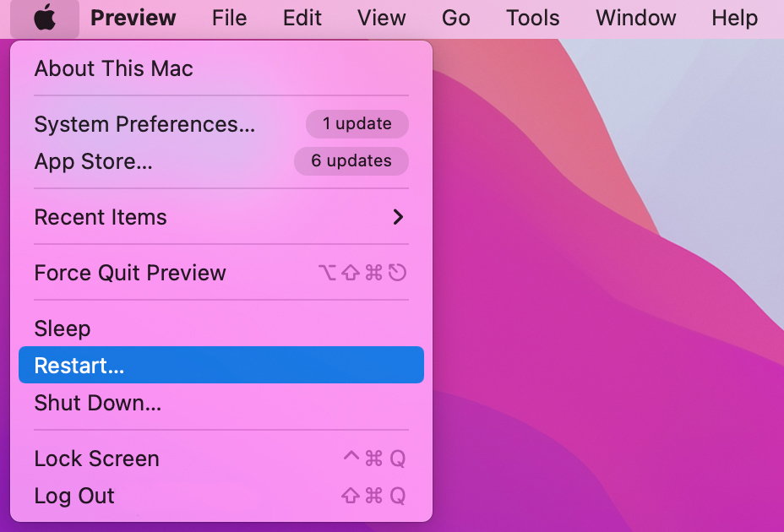Image resolution: width=784 pixels, height=532 pixels.
Task: Put the Mac to Sleep
Action: (62, 328)
